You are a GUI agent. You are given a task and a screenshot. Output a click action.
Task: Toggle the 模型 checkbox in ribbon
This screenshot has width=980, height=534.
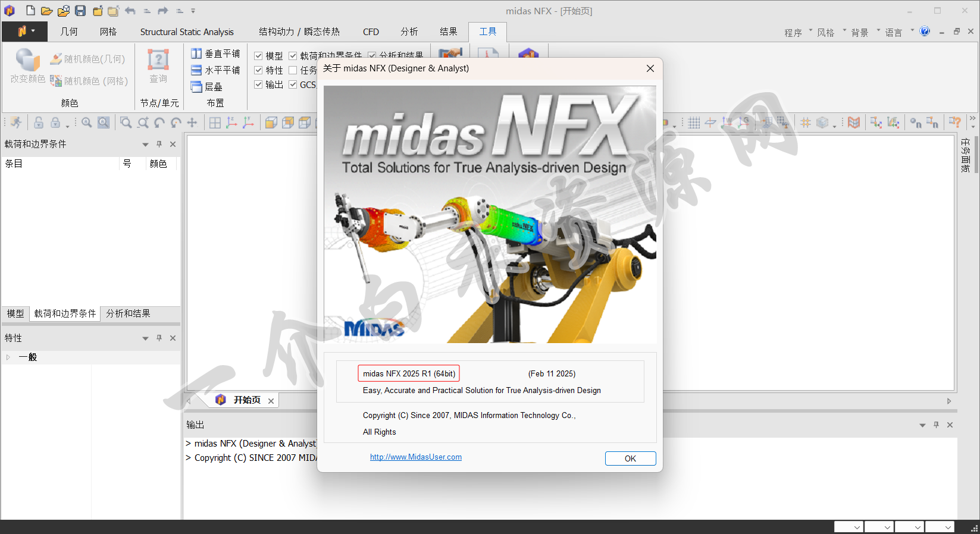[x=258, y=56]
